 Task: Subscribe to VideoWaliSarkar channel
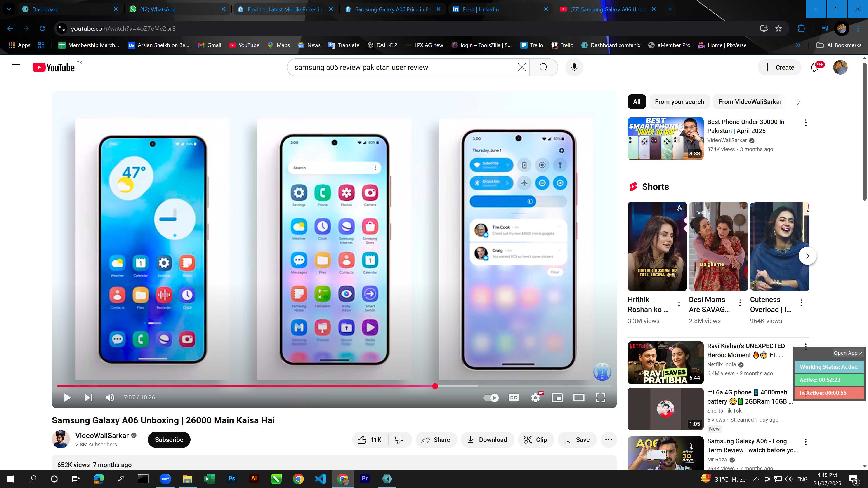[169, 439]
